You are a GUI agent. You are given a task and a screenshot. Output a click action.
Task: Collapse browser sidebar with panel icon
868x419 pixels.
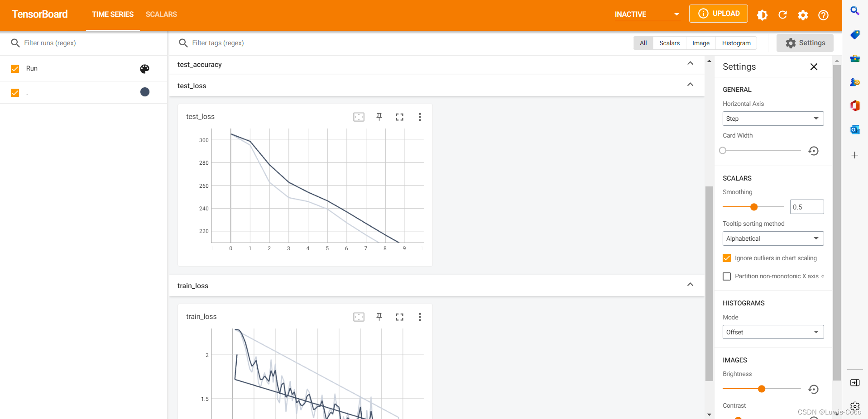click(x=855, y=383)
